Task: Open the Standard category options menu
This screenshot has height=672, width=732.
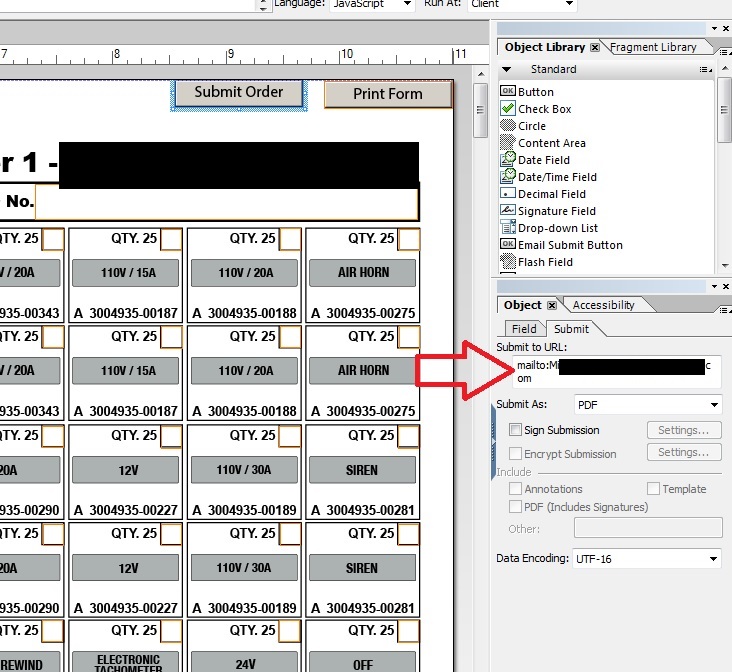Action: pos(705,70)
